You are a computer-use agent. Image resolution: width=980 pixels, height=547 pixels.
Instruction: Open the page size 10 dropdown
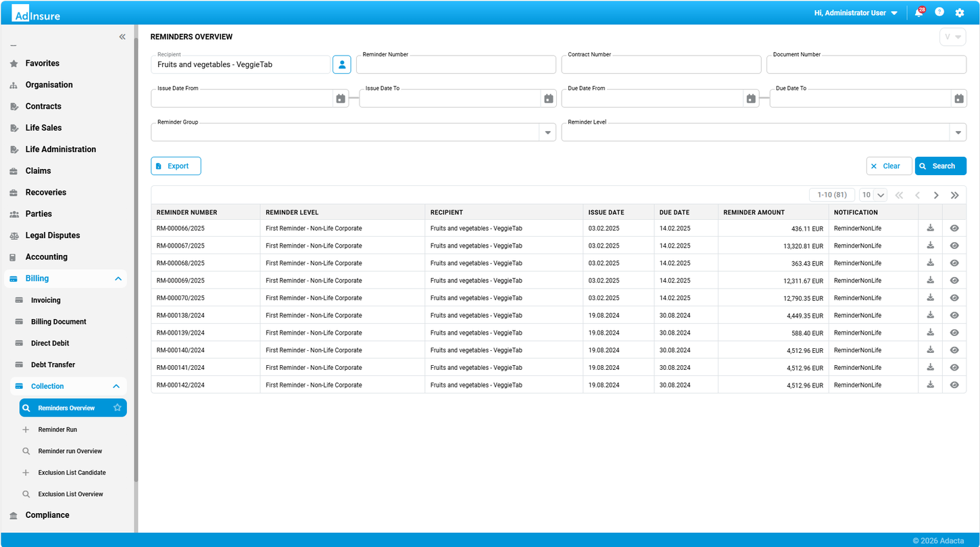(x=873, y=195)
